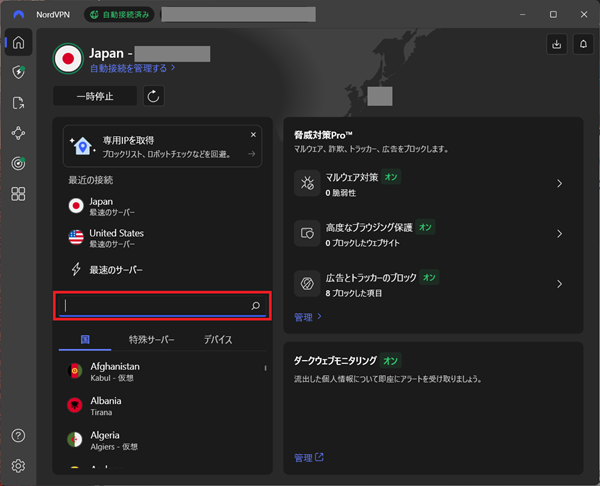This screenshot has width=600, height=486.
Task: Expand the 広告とトラッカーのブロック row chevron
Action: click(x=559, y=284)
